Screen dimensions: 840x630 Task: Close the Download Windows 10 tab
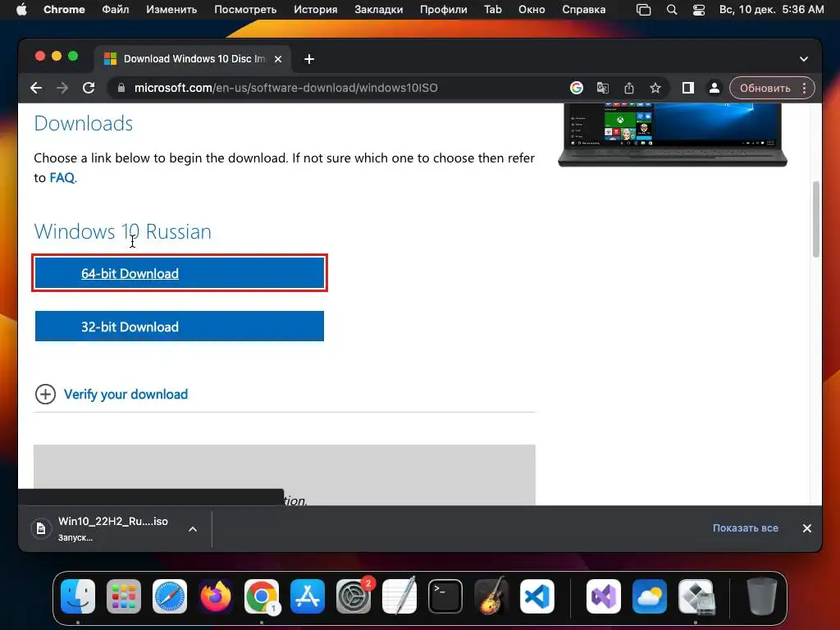tap(278, 59)
